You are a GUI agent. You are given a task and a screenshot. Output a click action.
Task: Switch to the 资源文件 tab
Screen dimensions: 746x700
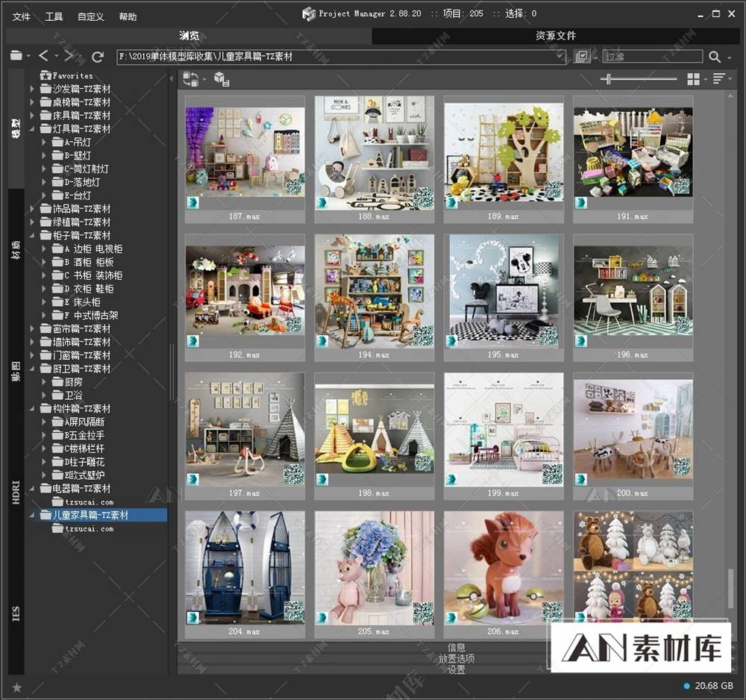point(556,36)
